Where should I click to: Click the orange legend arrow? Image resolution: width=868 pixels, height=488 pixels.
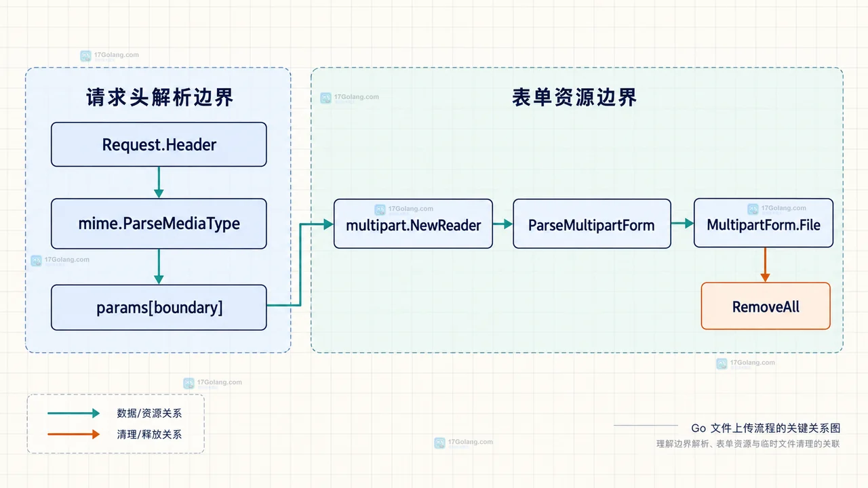tap(74, 434)
